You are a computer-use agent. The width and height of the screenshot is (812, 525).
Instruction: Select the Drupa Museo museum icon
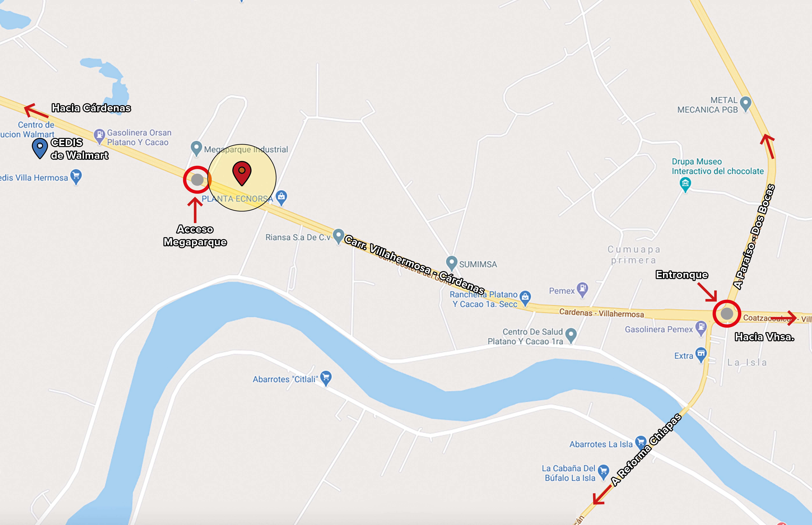(x=685, y=185)
